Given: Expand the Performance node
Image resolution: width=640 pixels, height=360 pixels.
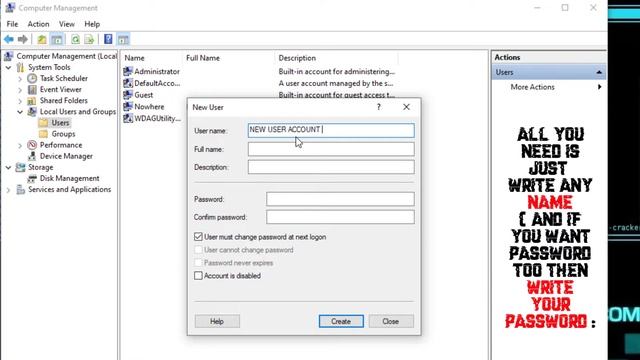Looking at the screenshot, I should pos(20,145).
